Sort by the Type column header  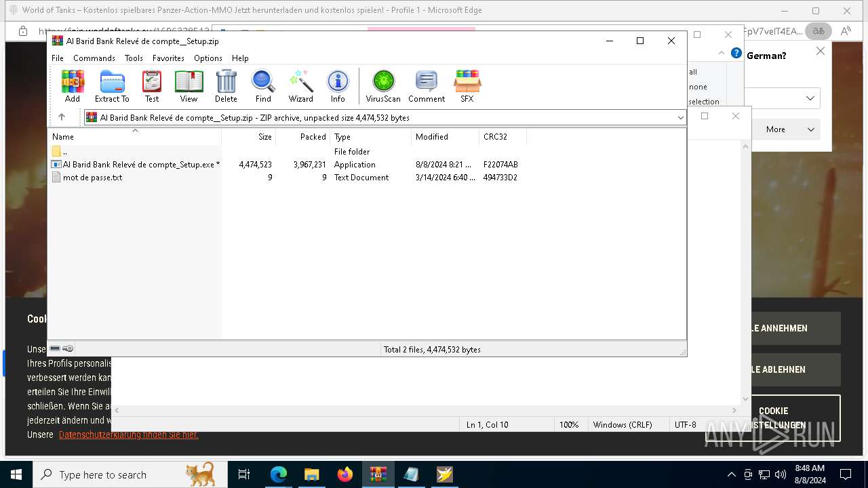coord(371,137)
